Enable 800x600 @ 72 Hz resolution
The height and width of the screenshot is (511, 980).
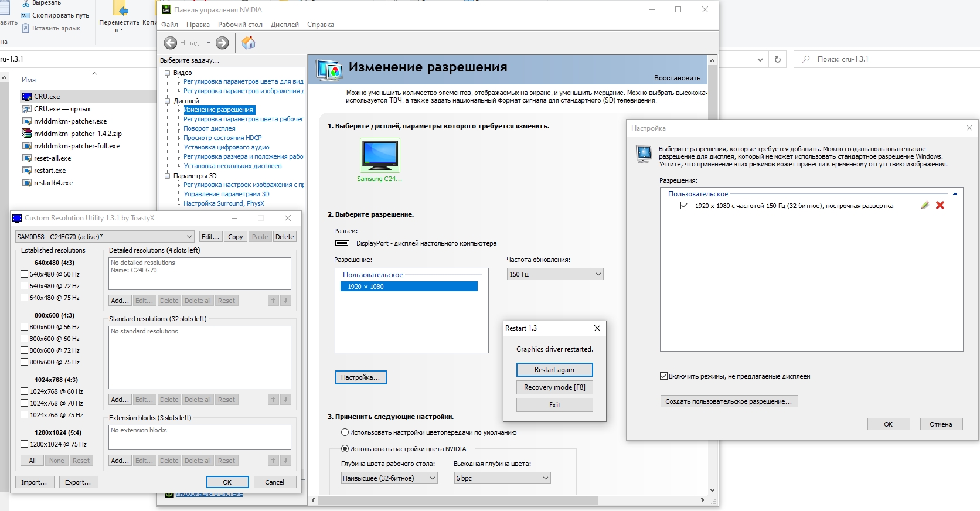tap(24, 350)
